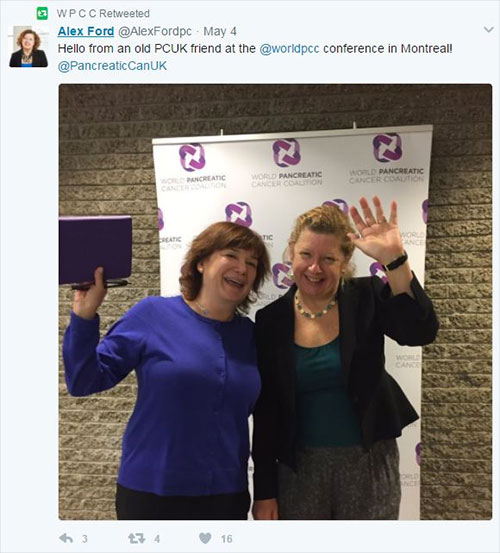500x553 pixels.
Task: Open the @PancreaticCanUK mention link
Action: pos(112,66)
